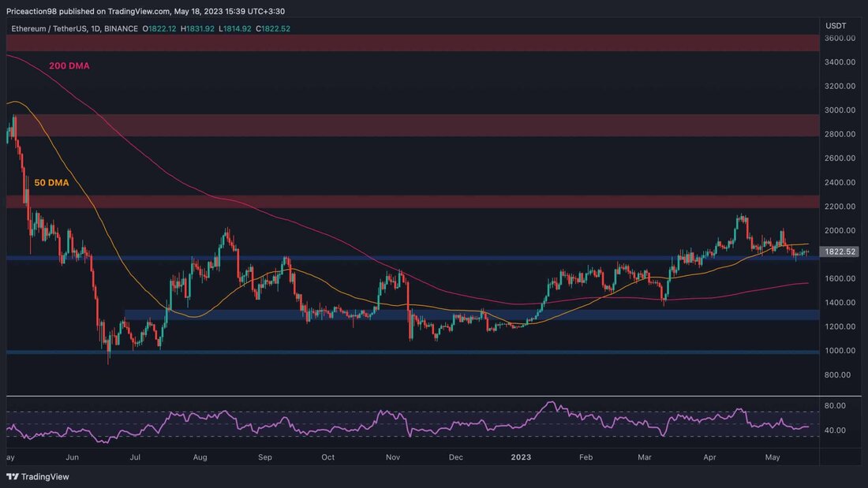Click the 2400.00 price axis label

[x=840, y=183]
